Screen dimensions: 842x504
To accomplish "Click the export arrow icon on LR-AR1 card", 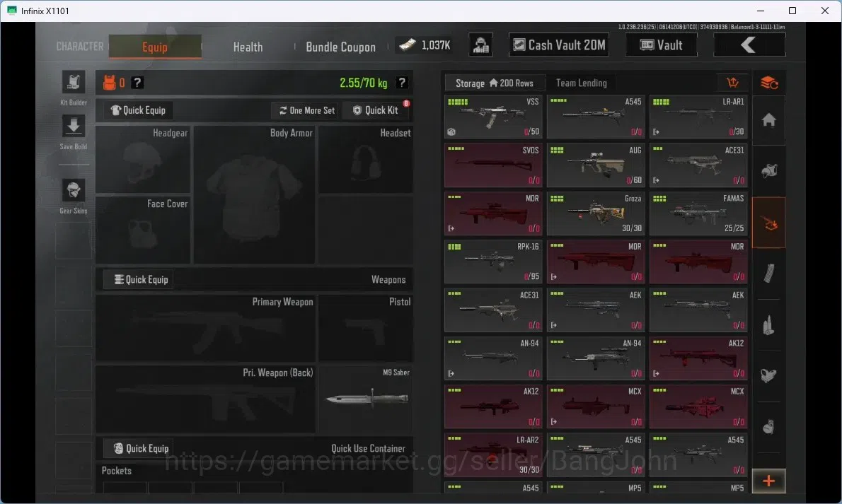I will pos(656,131).
